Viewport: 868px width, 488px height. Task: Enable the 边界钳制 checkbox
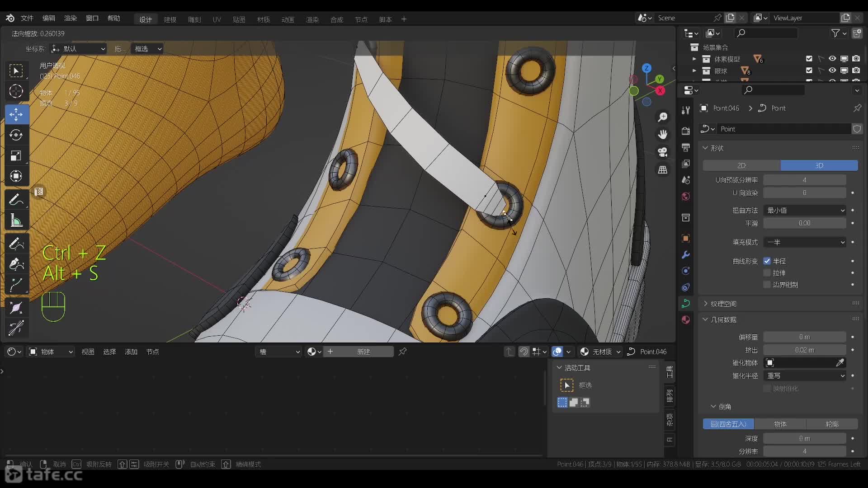pyautogui.click(x=767, y=285)
